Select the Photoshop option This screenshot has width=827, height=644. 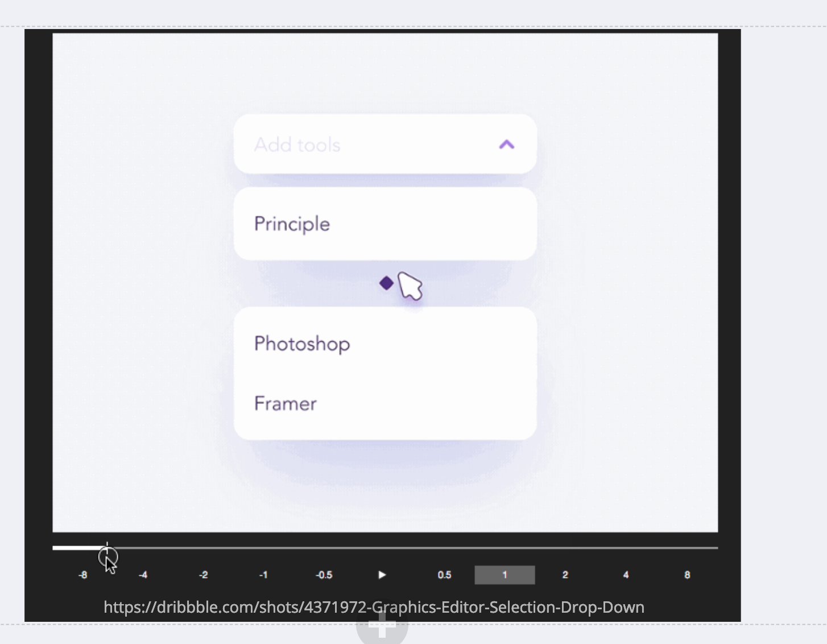385,343
